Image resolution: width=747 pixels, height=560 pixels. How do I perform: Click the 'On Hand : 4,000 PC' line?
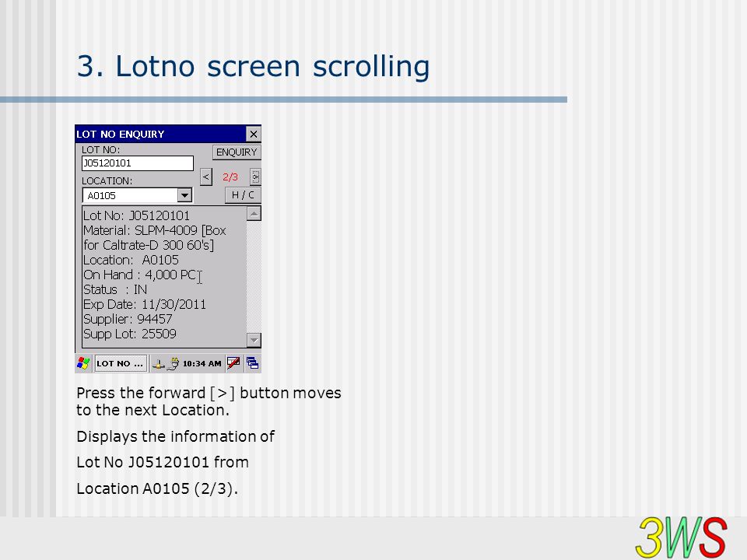point(140,275)
